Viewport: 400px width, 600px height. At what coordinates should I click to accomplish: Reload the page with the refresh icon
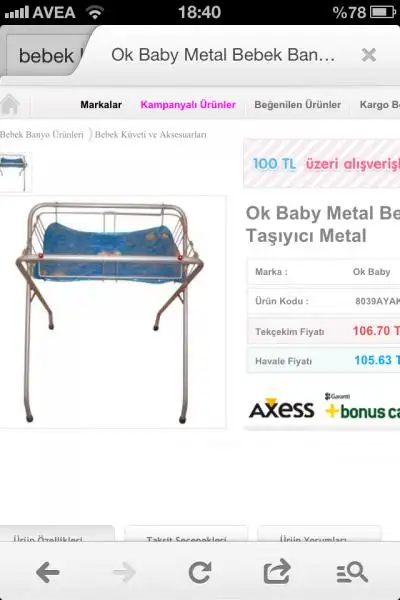200,572
